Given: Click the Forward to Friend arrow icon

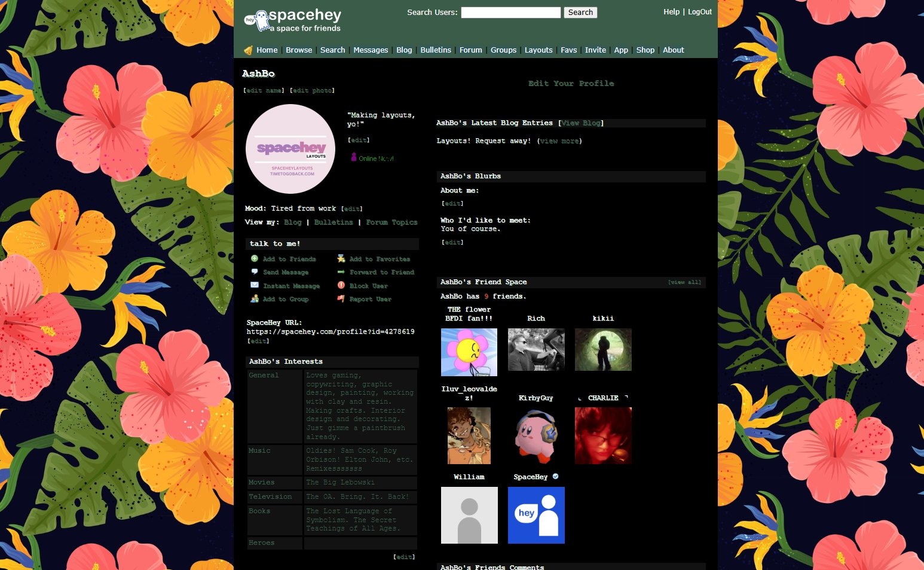Looking at the screenshot, I should [x=341, y=272].
